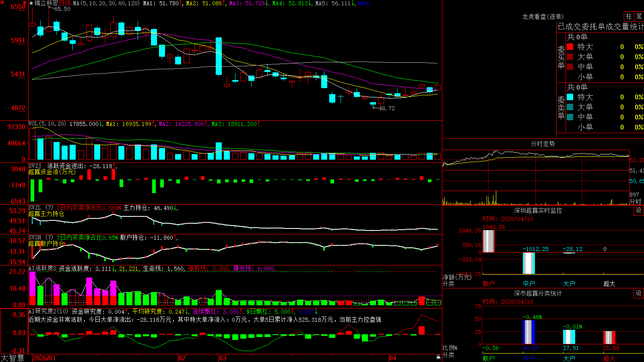Screen dimensions: 644x362
Task: Click the cyan 大户 bar in 深市超赢分类统计
Action: click(569, 337)
